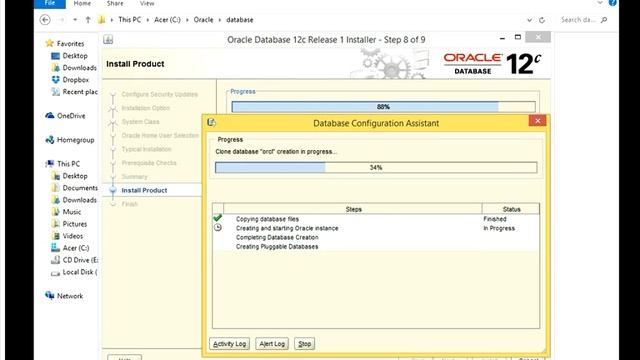Click the Summary installer step
The width and height of the screenshot is (640, 360).
click(x=134, y=177)
